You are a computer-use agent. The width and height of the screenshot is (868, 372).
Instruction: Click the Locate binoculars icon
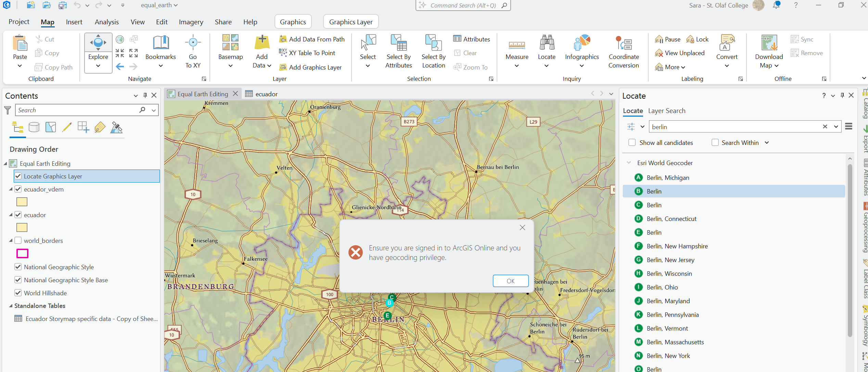tap(547, 43)
